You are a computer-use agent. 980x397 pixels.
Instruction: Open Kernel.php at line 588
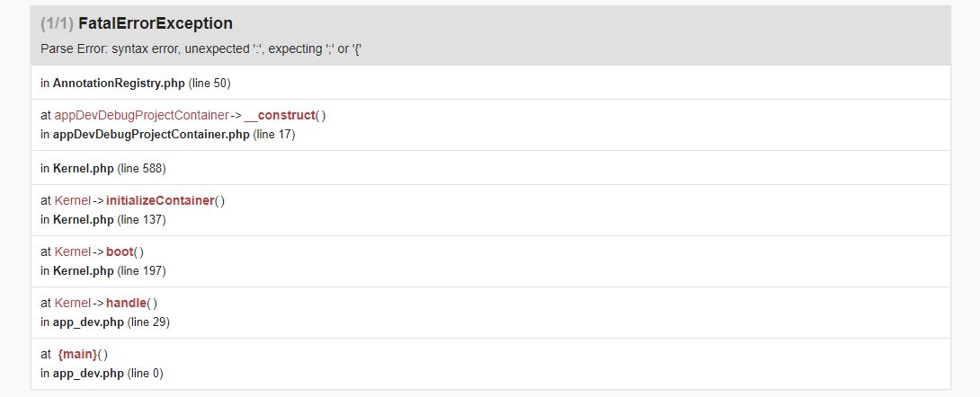[84, 168]
